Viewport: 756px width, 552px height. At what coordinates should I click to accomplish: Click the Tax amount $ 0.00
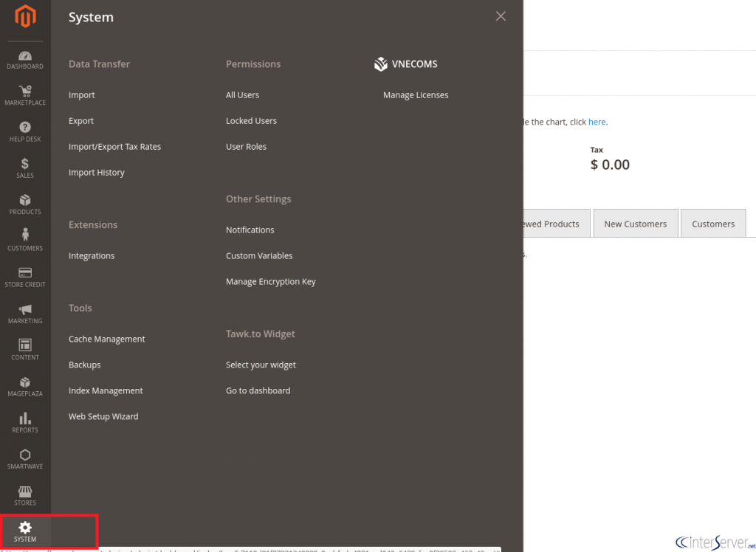pyautogui.click(x=610, y=165)
